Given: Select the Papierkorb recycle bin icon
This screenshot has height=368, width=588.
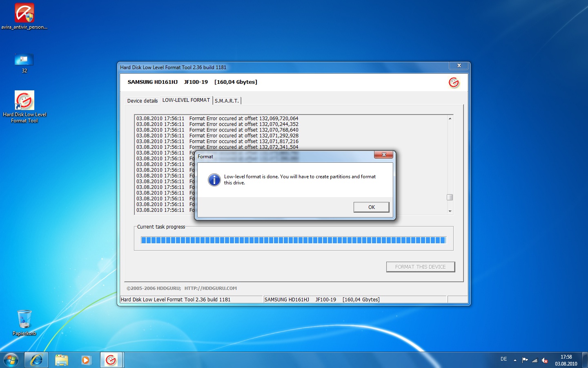Looking at the screenshot, I should pyautogui.click(x=24, y=323).
